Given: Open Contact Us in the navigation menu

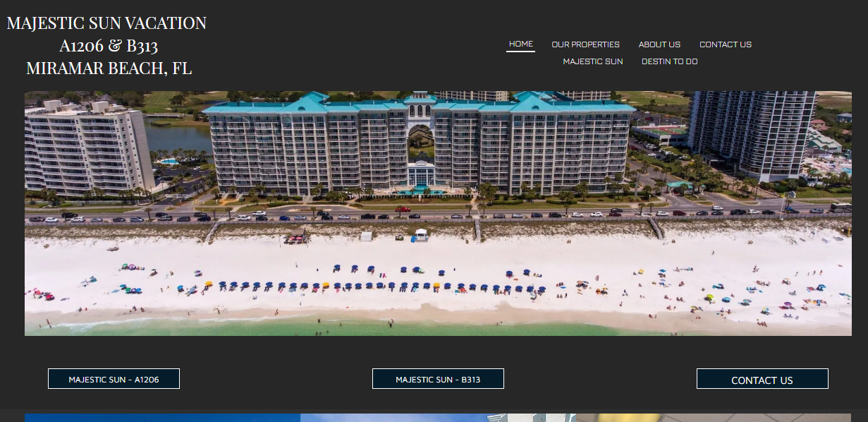Looking at the screenshot, I should 726,44.
